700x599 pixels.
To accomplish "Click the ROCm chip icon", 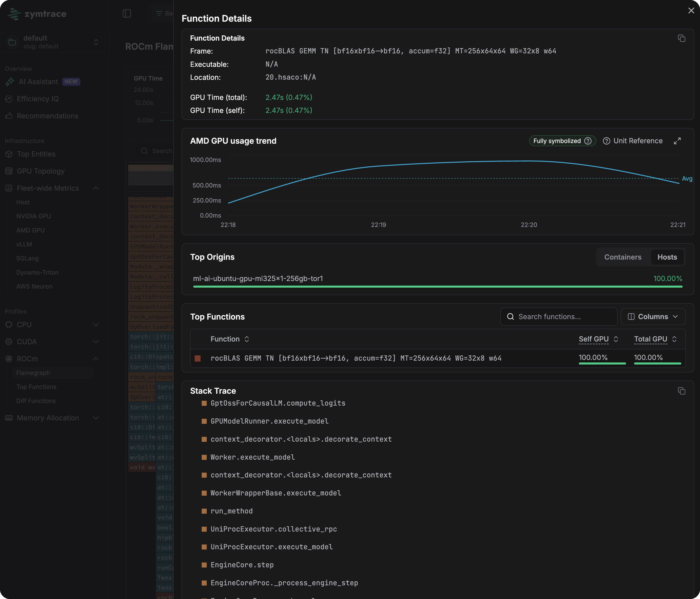I will click(x=9, y=359).
